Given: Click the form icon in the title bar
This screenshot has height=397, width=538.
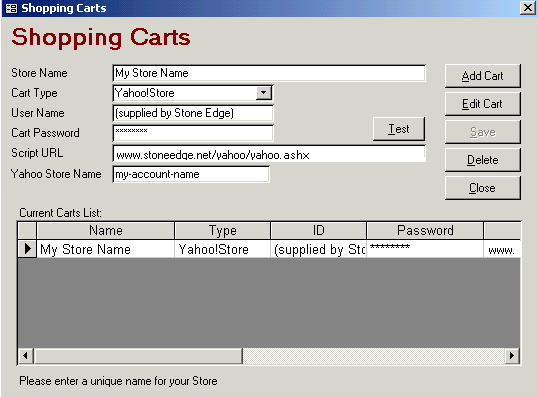Looking at the screenshot, I should point(11,8).
